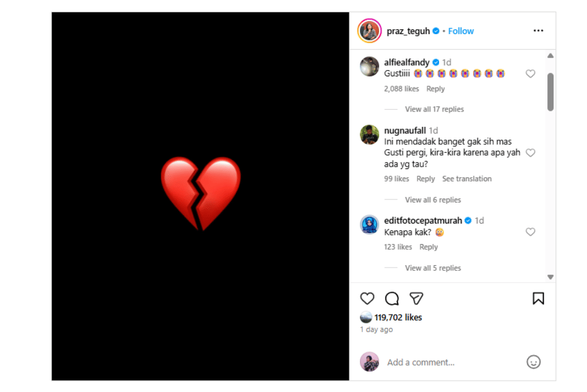Open comments via the speech bubble icon
The height and width of the screenshot is (392, 587).
(392, 299)
